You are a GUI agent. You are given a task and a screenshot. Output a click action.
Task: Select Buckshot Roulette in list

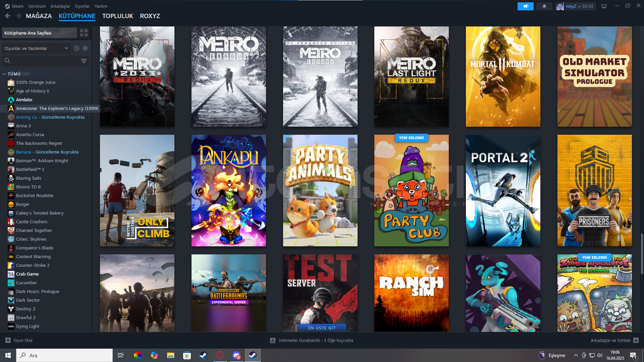tap(35, 196)
